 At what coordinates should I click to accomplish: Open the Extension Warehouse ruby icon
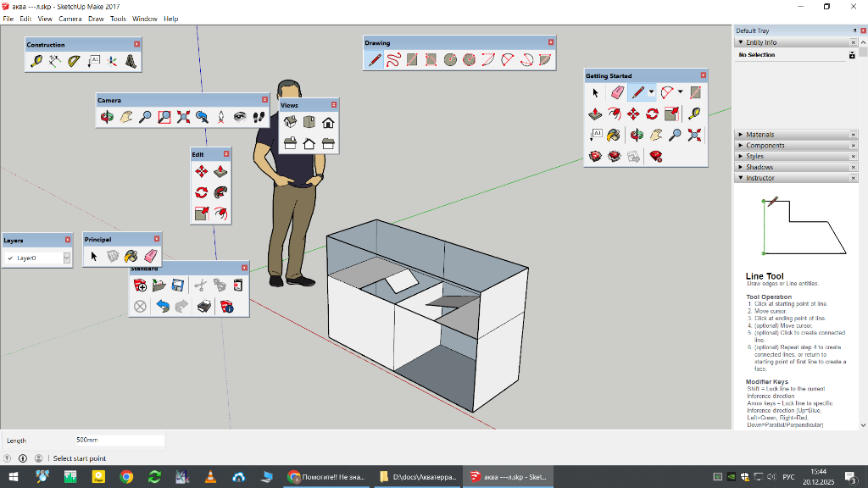click(x=655, y=156)
